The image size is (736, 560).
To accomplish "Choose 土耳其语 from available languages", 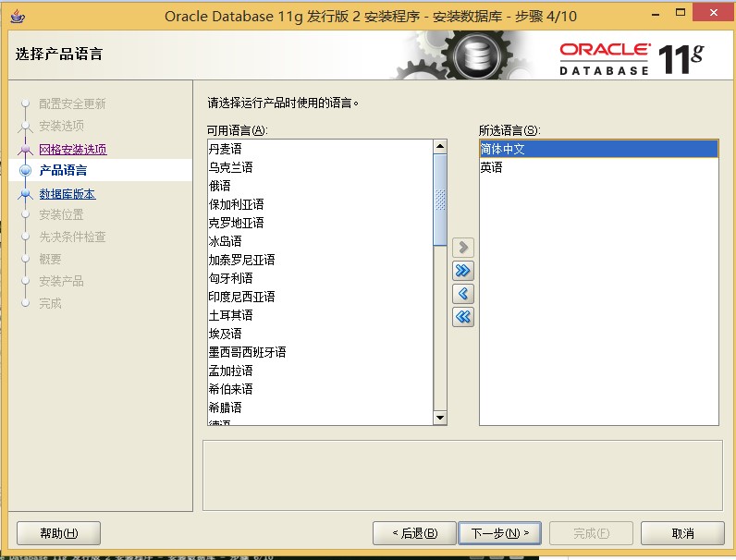I will (230, 315).
